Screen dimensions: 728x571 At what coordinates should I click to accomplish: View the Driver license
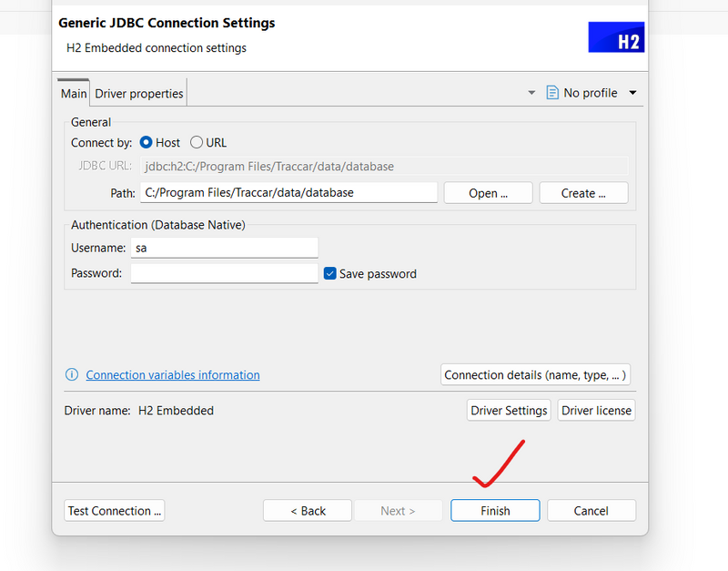tap(596, 410)
